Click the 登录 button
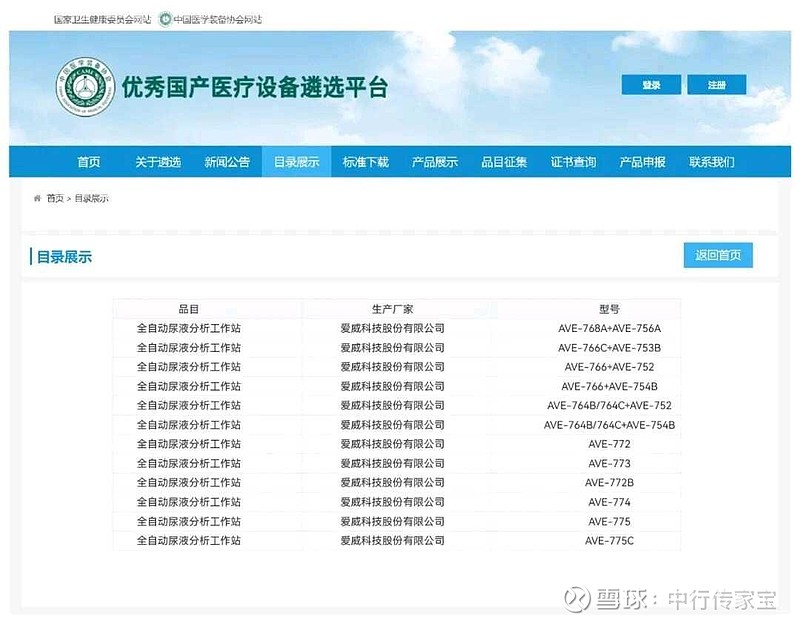800x624 pixels. pyautogui.click(x=651, y=85)
